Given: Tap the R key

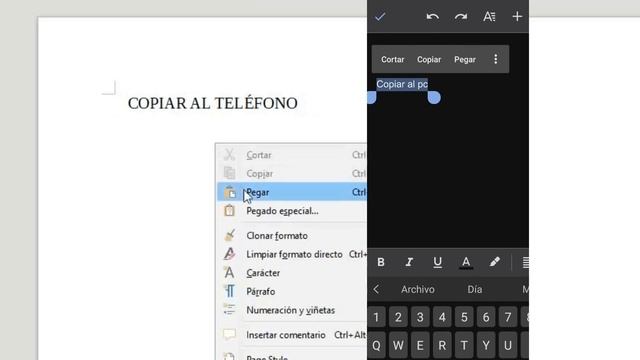Looking at the screenshot, I should [x=442, y=346].
